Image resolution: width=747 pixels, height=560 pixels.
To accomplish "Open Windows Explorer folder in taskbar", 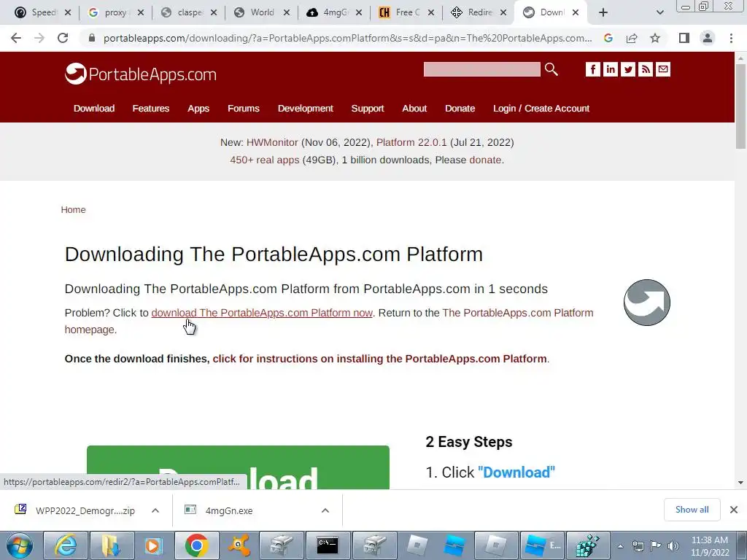I will click(x=111, y=545).
